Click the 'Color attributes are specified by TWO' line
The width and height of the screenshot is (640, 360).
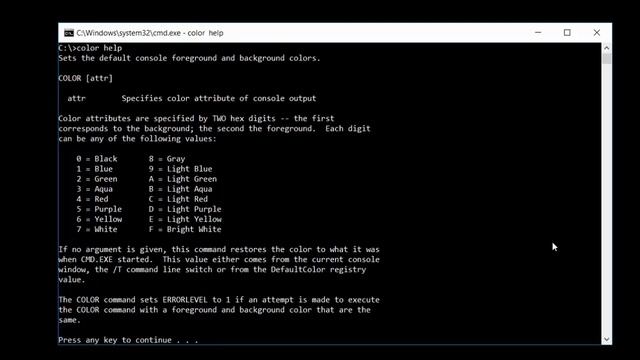196,118
